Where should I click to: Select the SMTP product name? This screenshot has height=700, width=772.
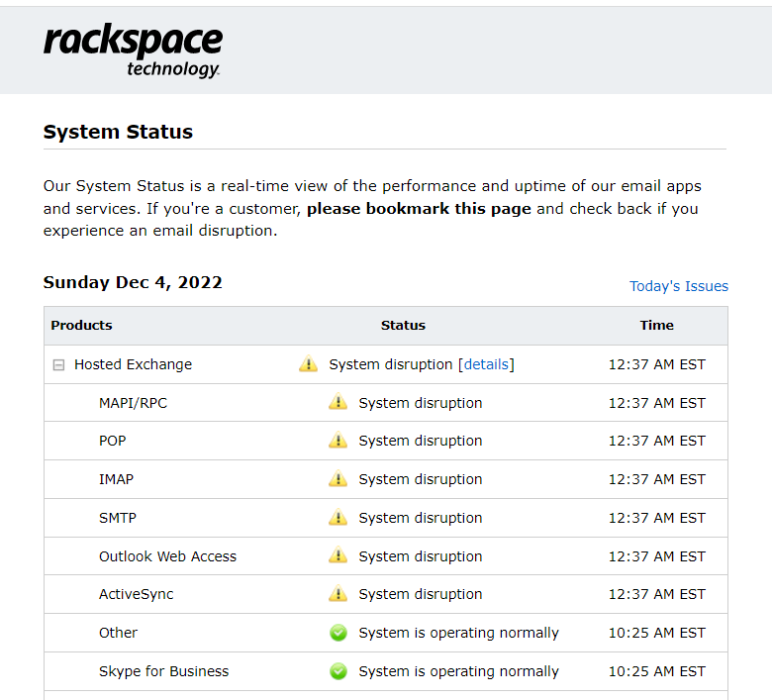[x=118, y=518]
